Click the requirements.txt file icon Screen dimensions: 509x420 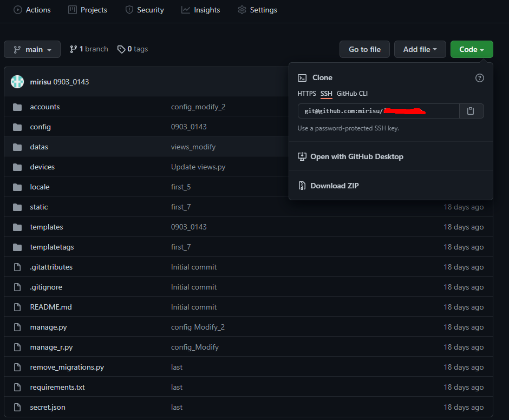point(17,387)
